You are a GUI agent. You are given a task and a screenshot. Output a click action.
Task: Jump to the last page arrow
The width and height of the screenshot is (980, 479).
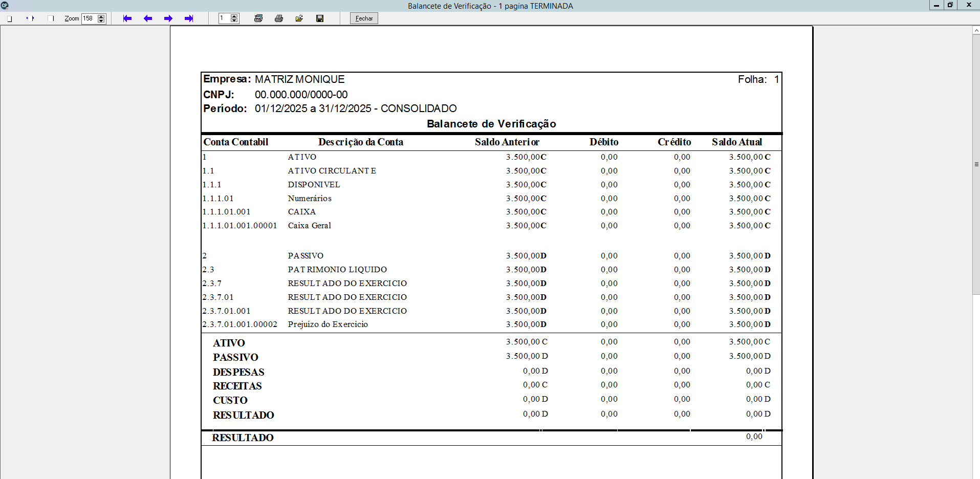tap(189, 18)
